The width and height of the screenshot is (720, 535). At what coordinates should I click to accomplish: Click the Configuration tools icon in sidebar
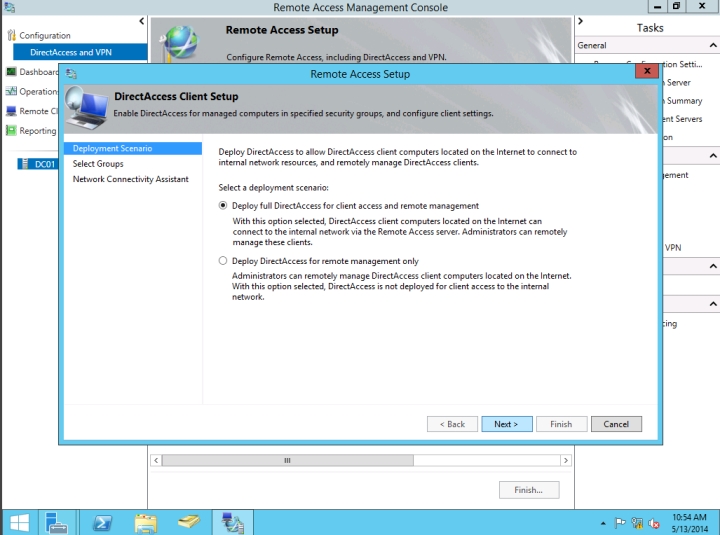[12, 36]
